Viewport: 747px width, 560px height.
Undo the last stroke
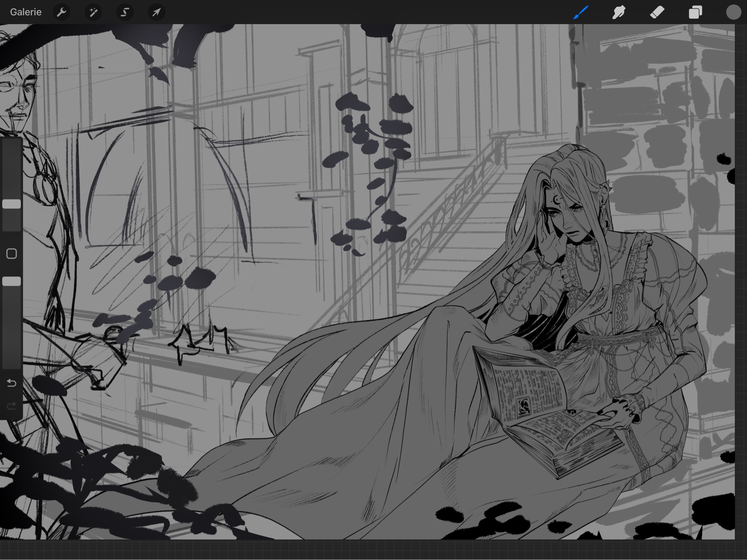[x=12, y=383]
